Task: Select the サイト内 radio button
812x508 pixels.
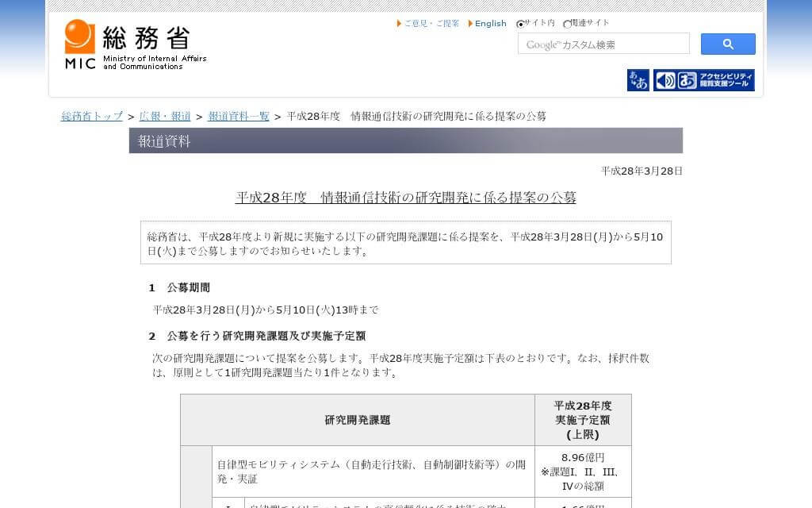Action: [x=520, y=24]
